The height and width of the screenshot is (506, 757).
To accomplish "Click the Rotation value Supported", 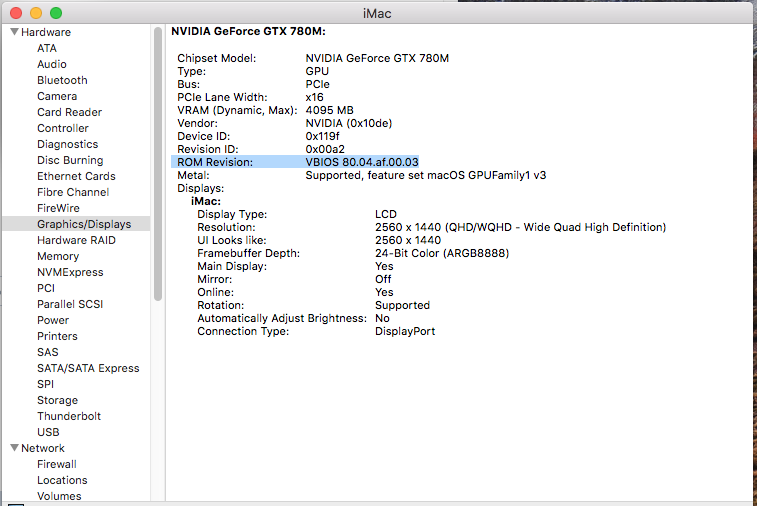I will pos(402,306).
